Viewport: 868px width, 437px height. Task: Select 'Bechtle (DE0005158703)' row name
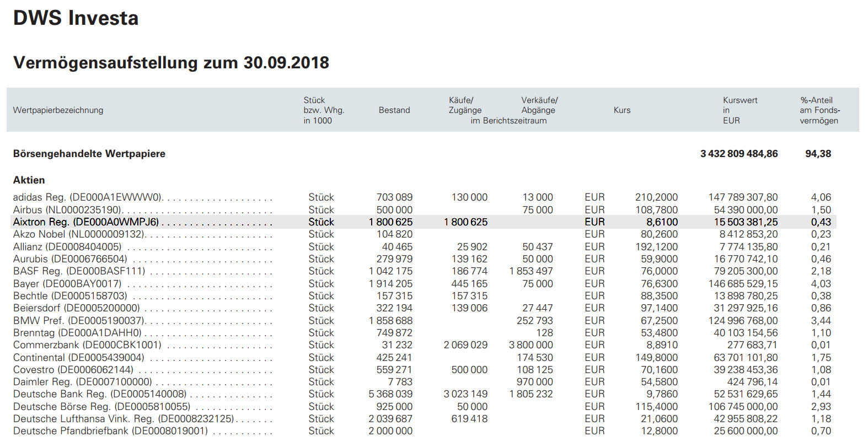[x=70, y=296]
